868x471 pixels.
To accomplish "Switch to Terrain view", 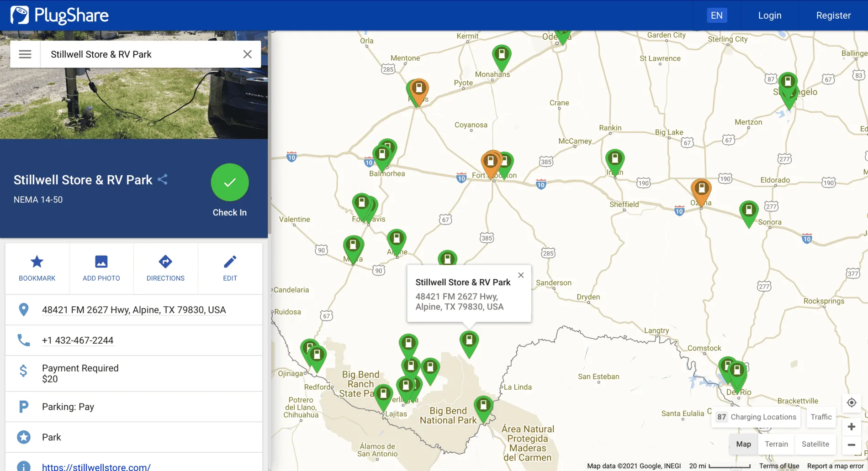I will tap(776, 444).
